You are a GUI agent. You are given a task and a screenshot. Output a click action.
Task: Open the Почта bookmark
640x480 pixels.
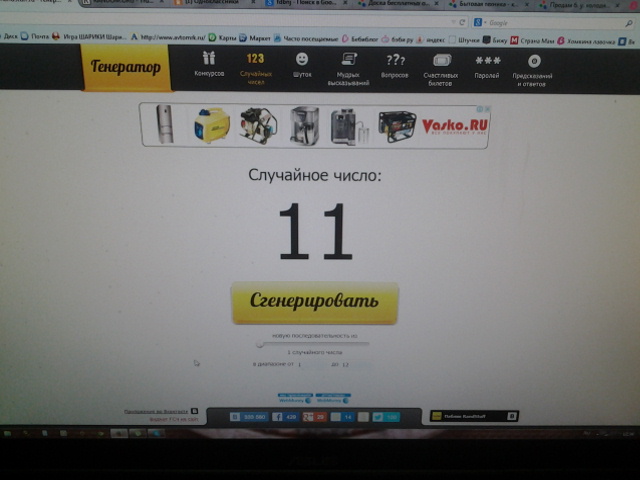pyautogui.click(x=35, y=36)
